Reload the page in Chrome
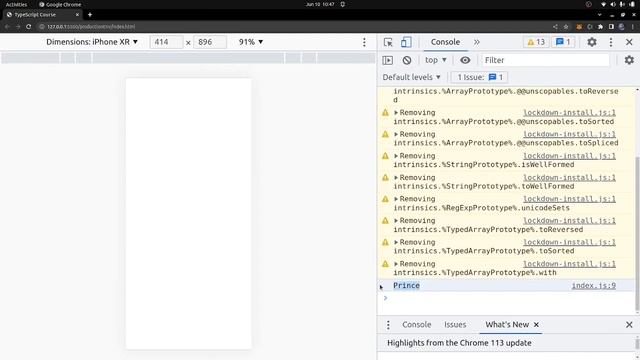The height and width of the screenshot is (360, 640). pyautogui.click(x=29, y=27)
